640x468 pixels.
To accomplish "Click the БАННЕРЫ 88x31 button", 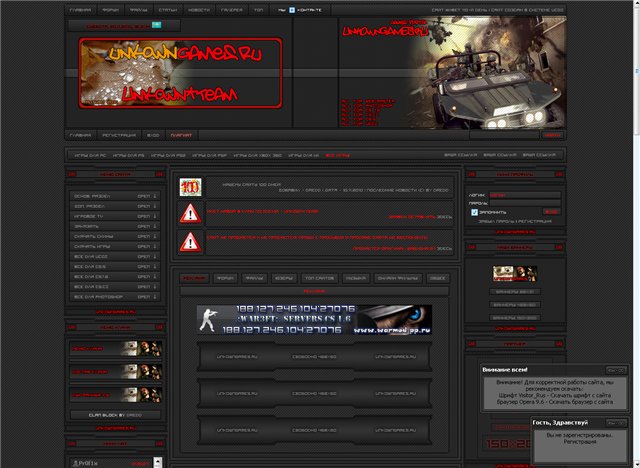I will tap(515, 292).
